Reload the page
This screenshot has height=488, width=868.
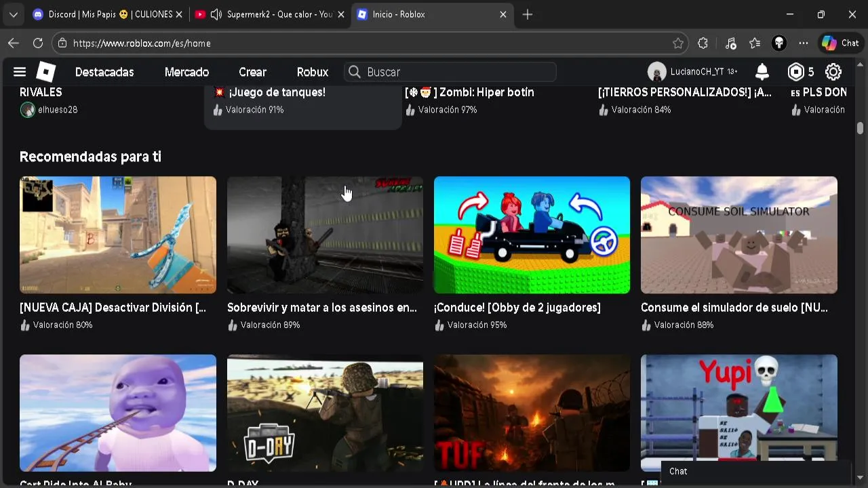pos(38,43)
